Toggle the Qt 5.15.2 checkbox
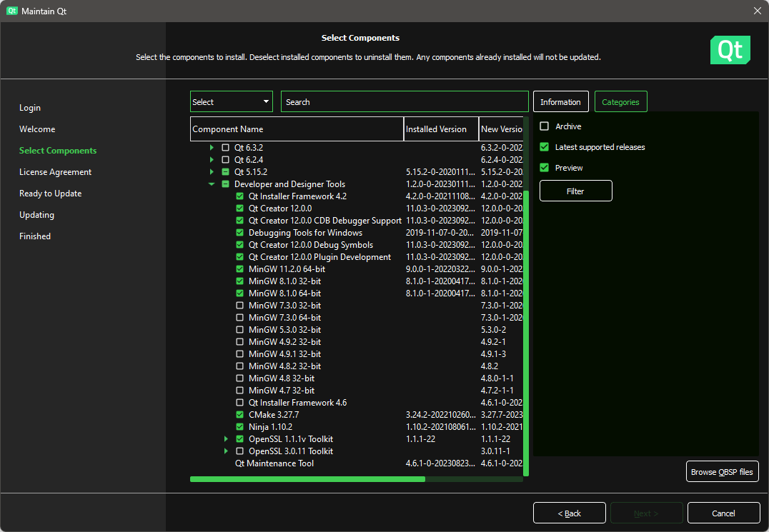The height and width of the screenshot is (532, 769). click(x=226, y=172)
